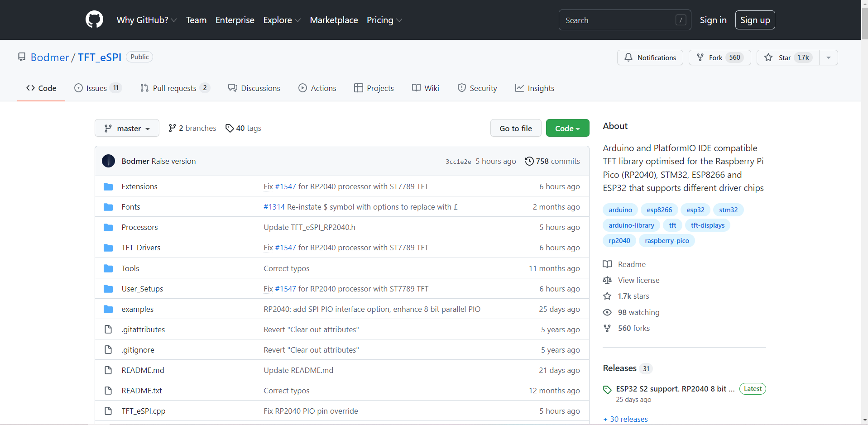Image resolution: width=868 pixels, height=425 pixels.
Task: Click Bodmer's avatar in latest commit row
Action: click(108, 161)
